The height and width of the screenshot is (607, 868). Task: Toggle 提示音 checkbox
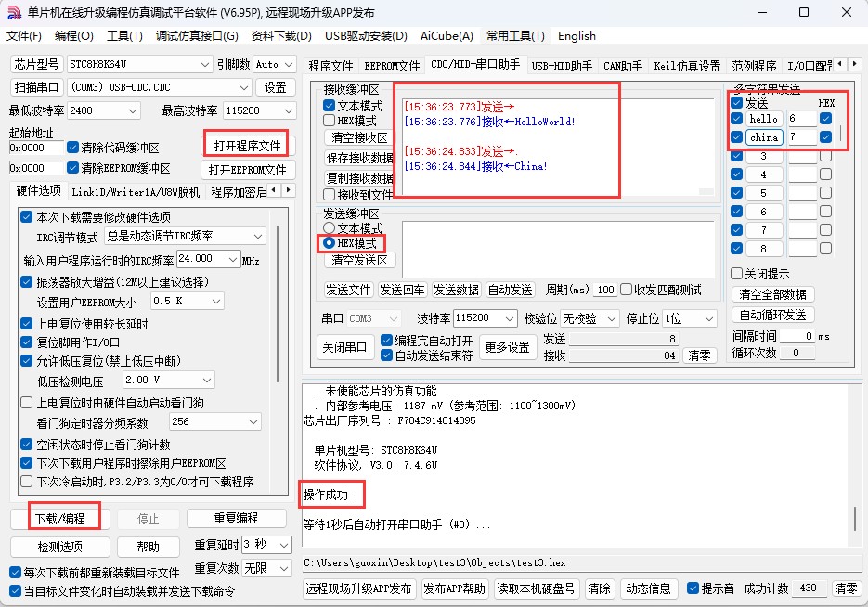tap(693, 588)
